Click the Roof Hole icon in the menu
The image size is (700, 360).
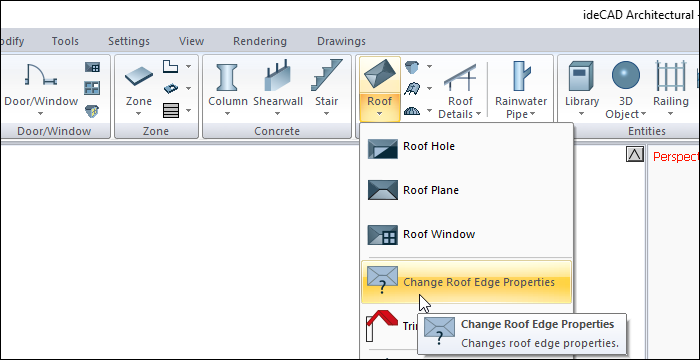click(x=383, y=149)
